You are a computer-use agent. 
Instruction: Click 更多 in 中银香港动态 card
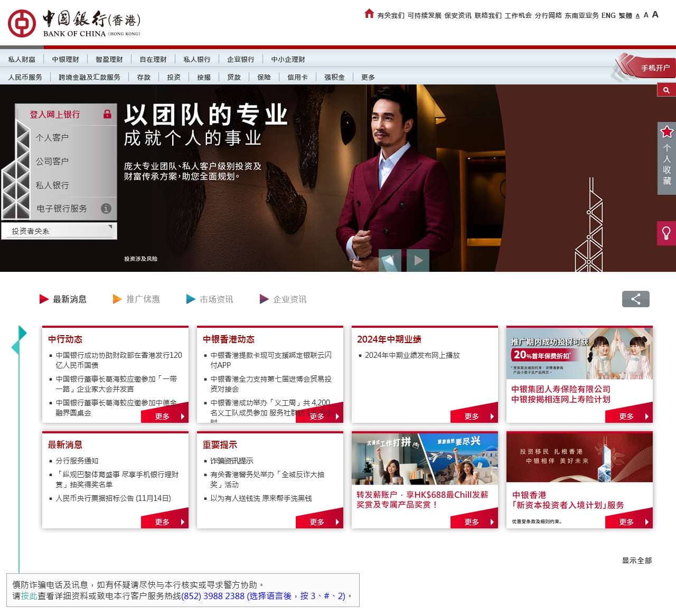320,416
